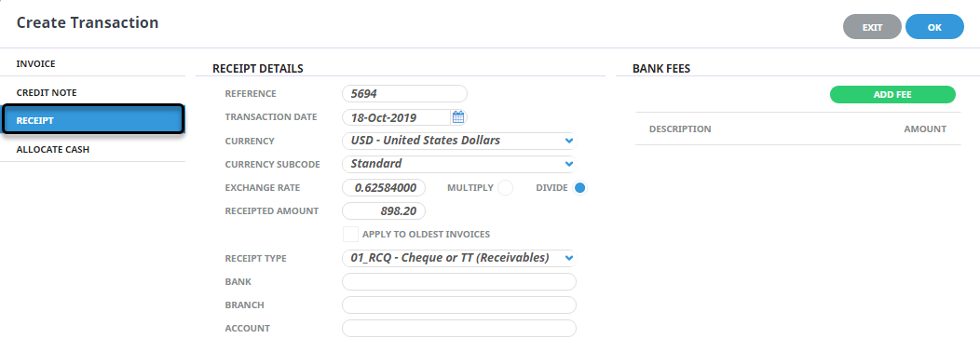The height and width of the screenshot is (352, 980).
Task: Confirm with the OK button
Action: click(934, 27)
